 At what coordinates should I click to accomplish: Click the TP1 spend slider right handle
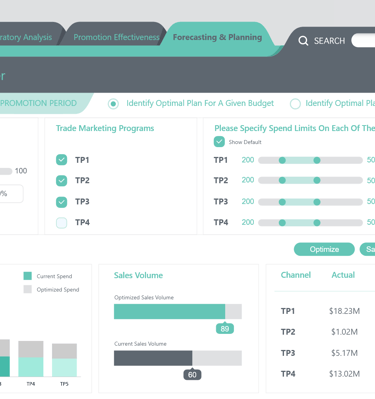pos(317,160)
